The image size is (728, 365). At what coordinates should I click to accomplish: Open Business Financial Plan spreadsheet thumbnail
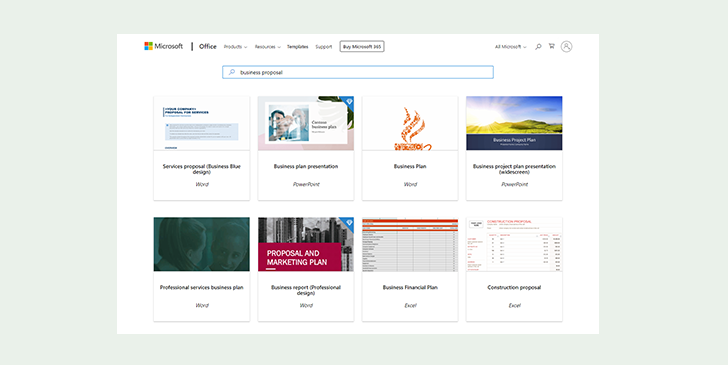pos(410,244)
